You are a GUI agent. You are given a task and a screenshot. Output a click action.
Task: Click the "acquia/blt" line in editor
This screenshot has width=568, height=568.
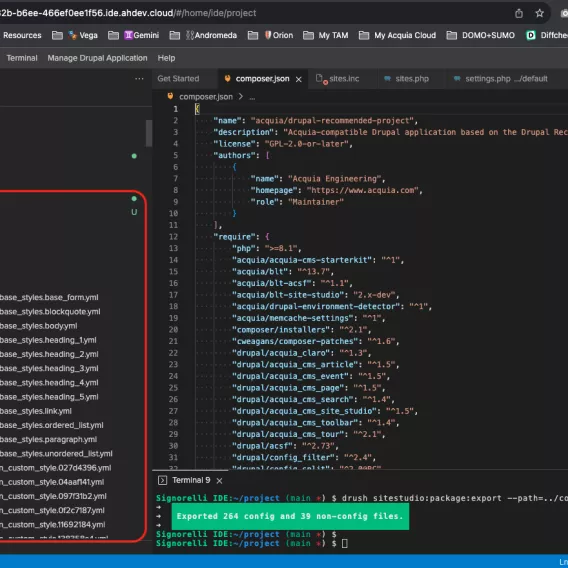click(283, 272)
